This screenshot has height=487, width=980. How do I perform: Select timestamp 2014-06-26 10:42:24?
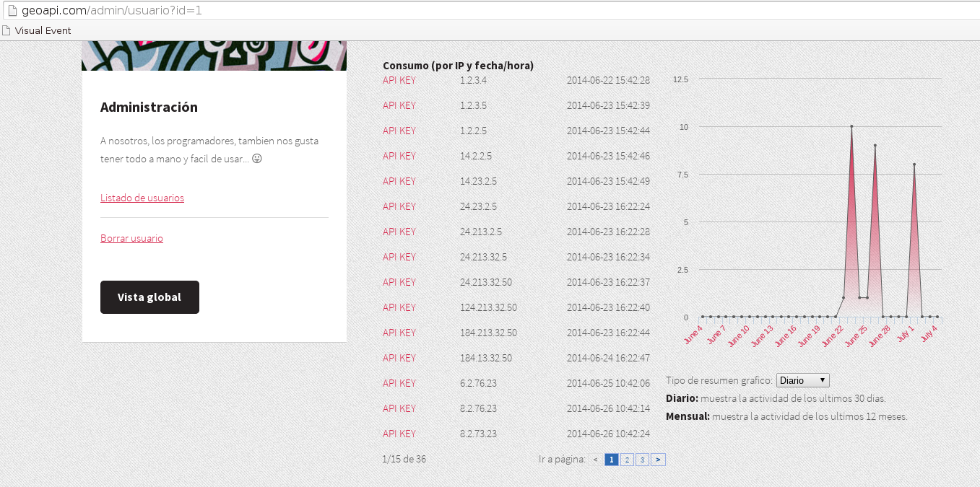(x=608, y=434)
